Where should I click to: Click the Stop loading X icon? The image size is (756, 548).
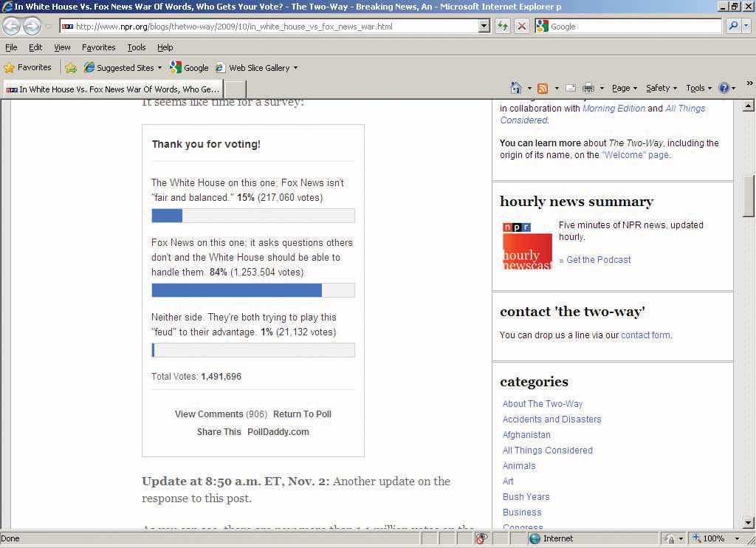point(521,26)
